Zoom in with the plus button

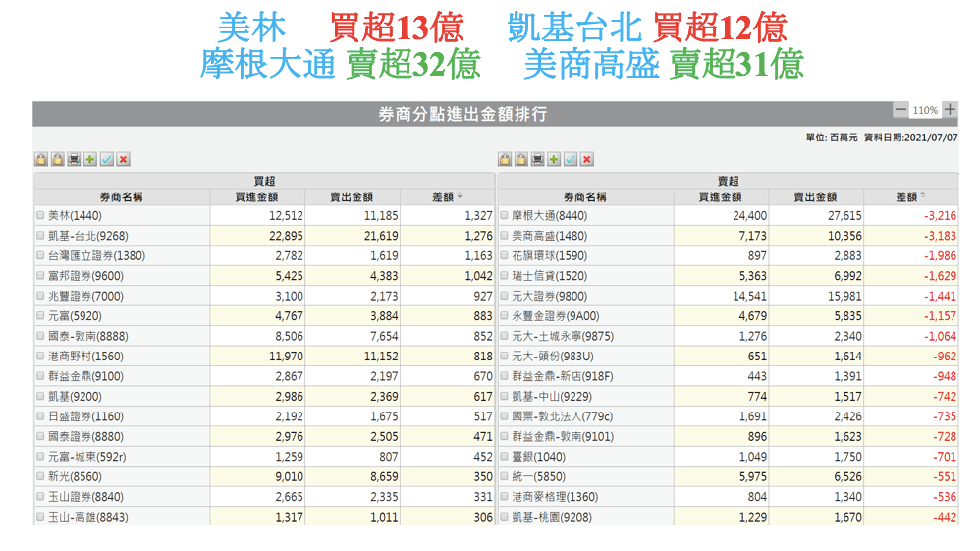pyautogui.click(x=950, y=110)
